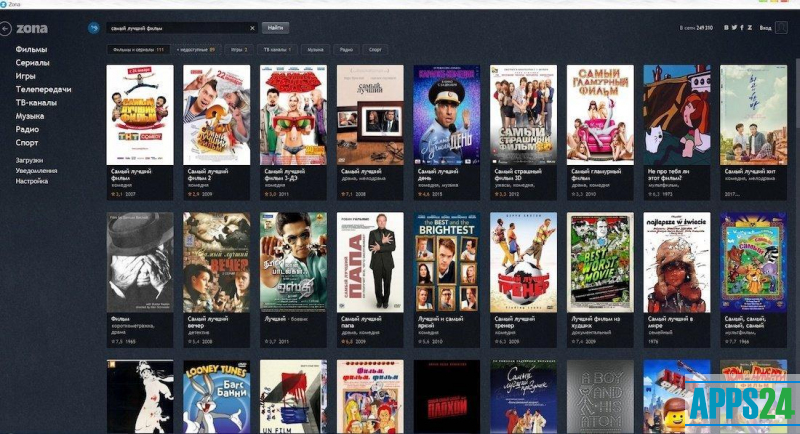Open Самый лучший хит poster
This screenshot has height=434, width=800.
(x=754, y=115)
